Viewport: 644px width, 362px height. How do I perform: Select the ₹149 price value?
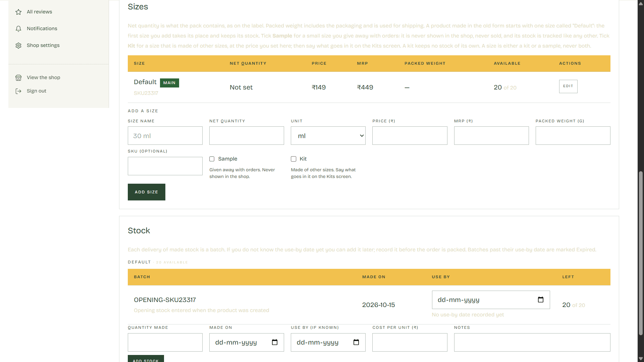coord(319,87)
